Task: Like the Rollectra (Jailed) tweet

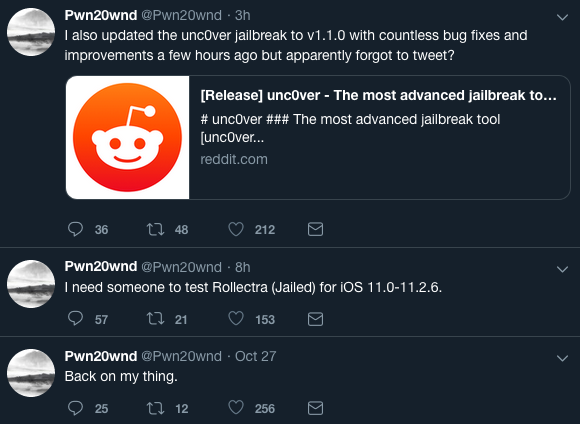Action: pos(236,319)
